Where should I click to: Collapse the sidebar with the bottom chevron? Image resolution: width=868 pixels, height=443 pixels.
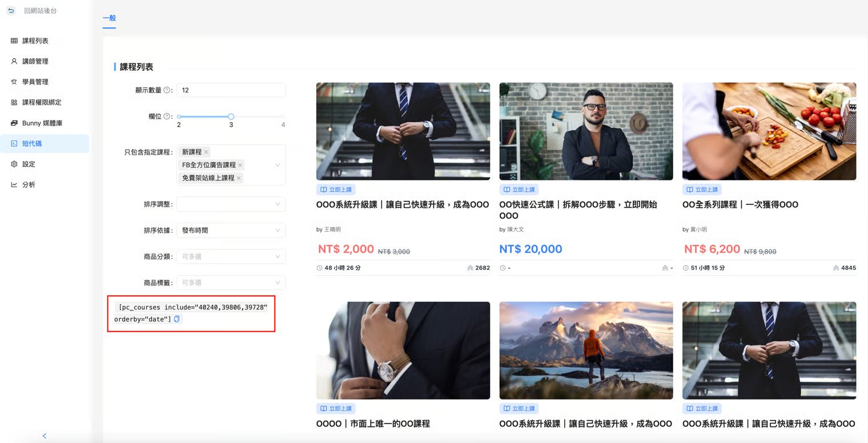(45, 436)
